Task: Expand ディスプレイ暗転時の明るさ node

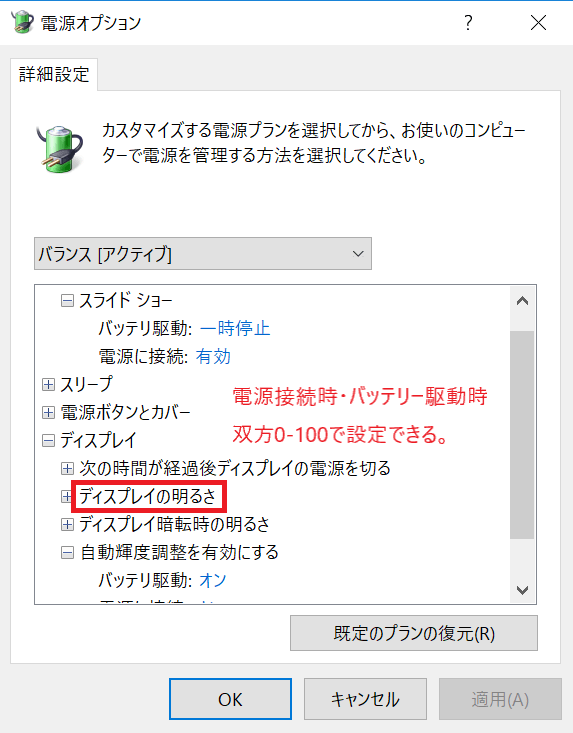Action: pos(67,525)
